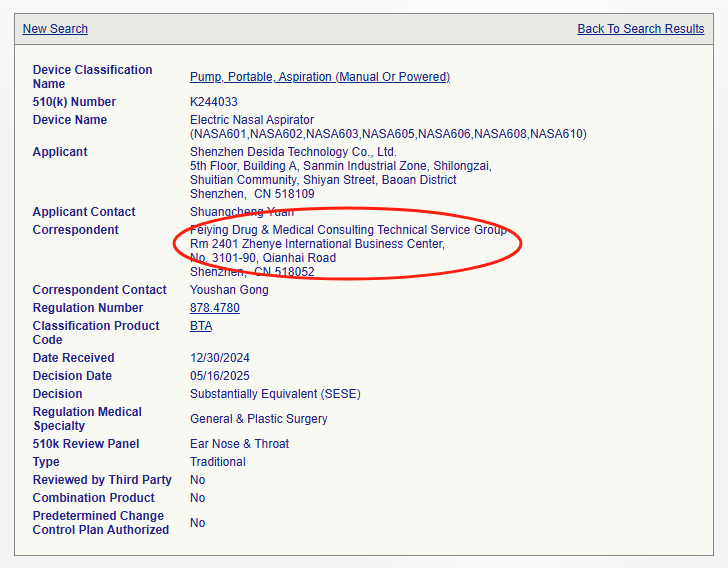Click the New Search link
Viewport: 728px width, 568px height.
[x=55, y=29]
